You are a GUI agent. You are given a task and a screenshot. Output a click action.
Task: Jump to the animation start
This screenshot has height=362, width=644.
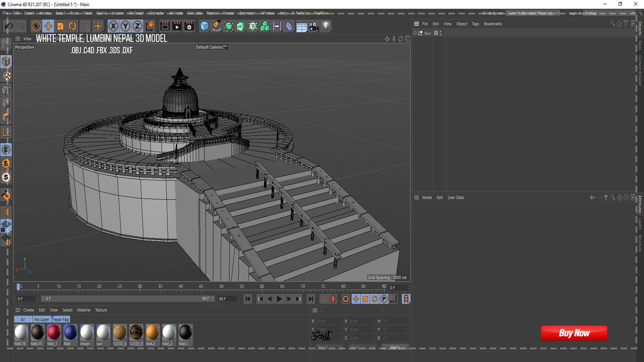pyautogui.click(x=248, y=299)
